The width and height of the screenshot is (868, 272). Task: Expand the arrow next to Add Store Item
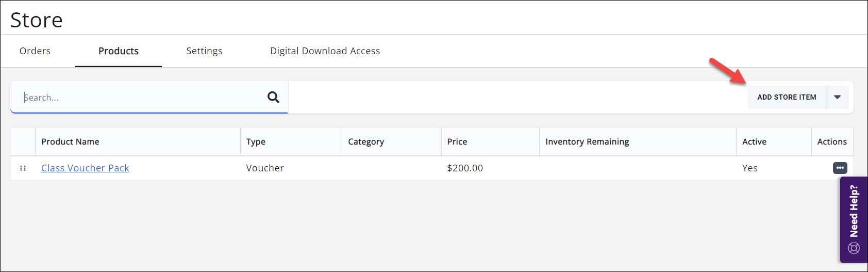pyautogui.click(x=837, y=97)
